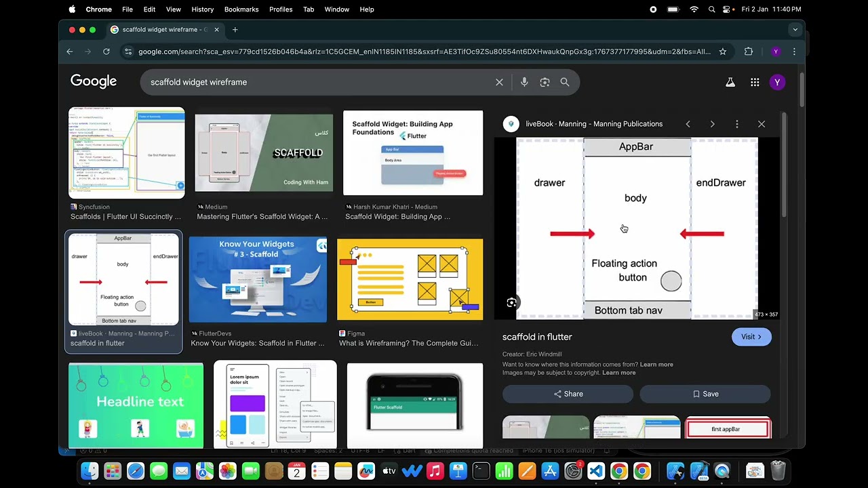Click the date and time in the menu bar
Viewport: 868px width, 488px height.
click(x=771, y=9)
